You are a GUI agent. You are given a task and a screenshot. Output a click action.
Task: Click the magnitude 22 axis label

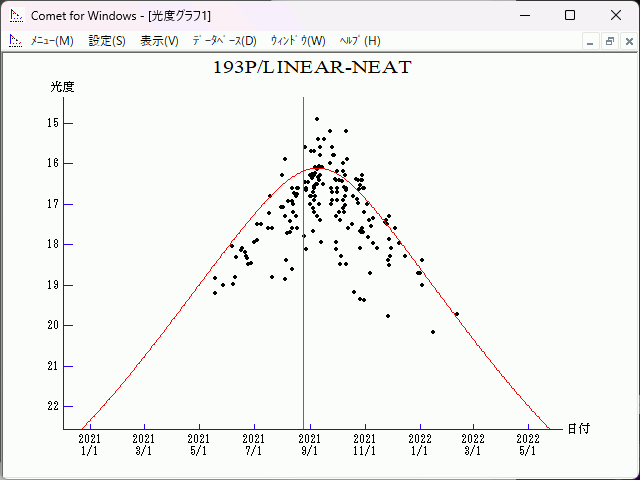pos(53,406)
